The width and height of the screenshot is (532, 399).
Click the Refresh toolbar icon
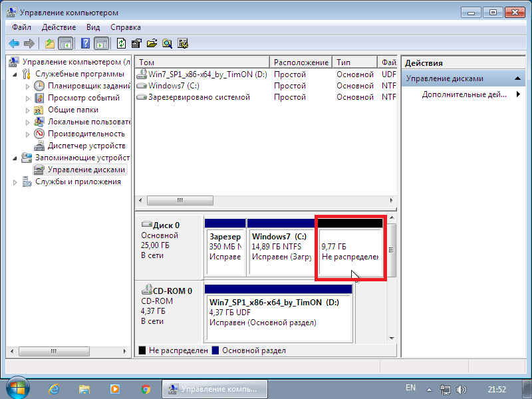pyautogui.click(x=121, y=43)
